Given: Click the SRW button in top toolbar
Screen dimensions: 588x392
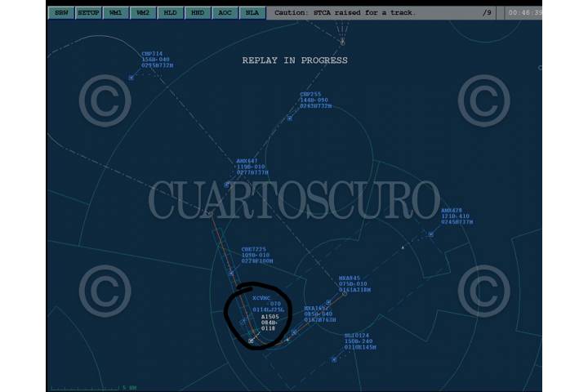Looking at the screenshot, I should [60, 13].
